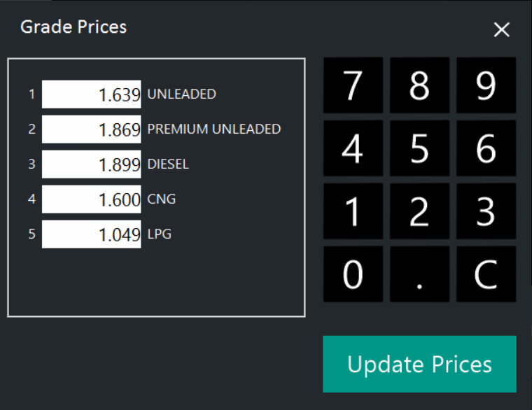532x410 pixels.
Task: Tap the 5 keypad button
Action: [x=419, y=148]
